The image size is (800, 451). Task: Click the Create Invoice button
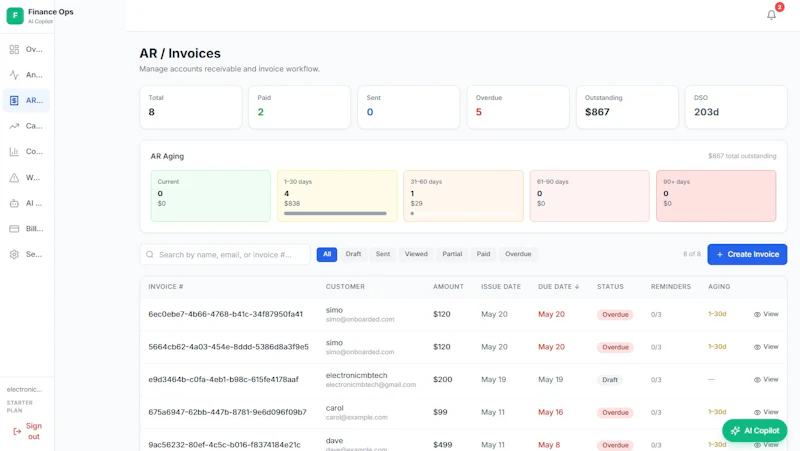[747, 254]
